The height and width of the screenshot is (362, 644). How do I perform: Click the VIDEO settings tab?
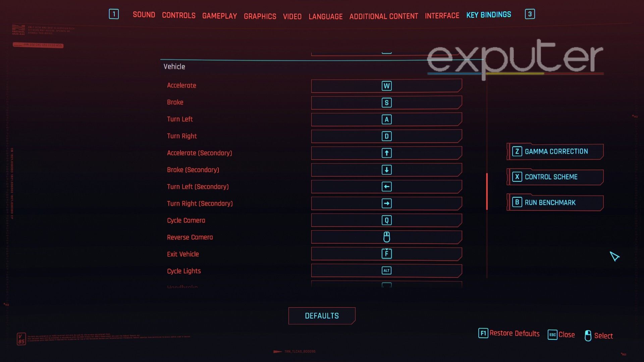(292, 16)
